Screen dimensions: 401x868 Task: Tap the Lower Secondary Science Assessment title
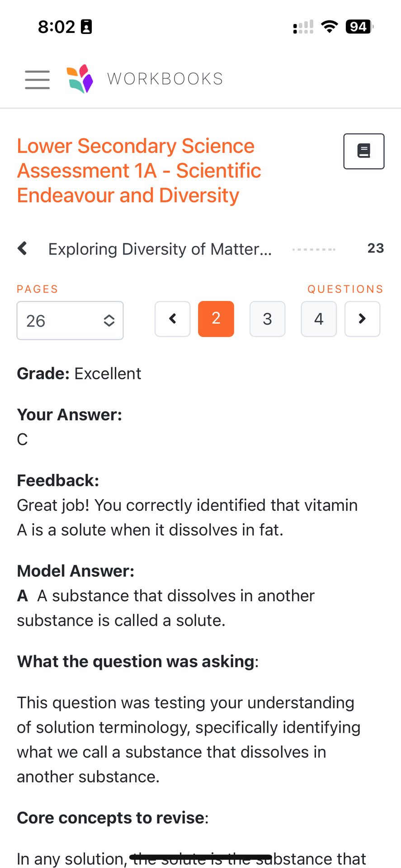(139, 171)
